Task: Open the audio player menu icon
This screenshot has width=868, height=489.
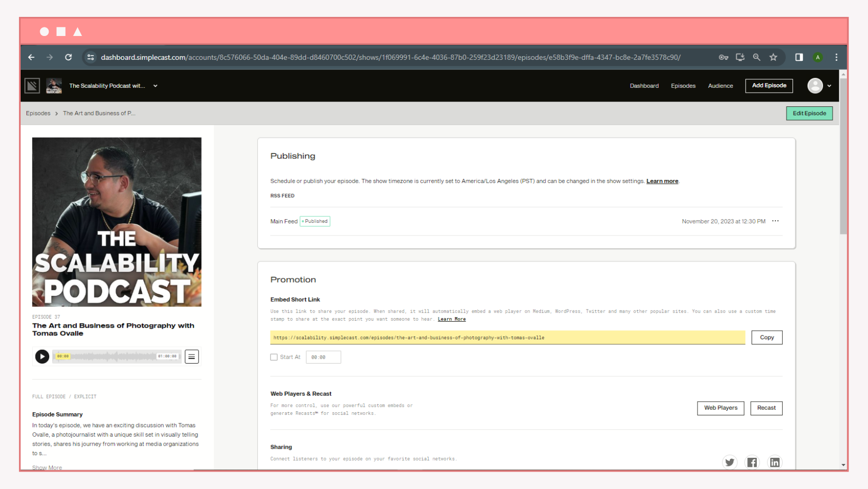Action: pyautogui.click(x=192, y=357)
